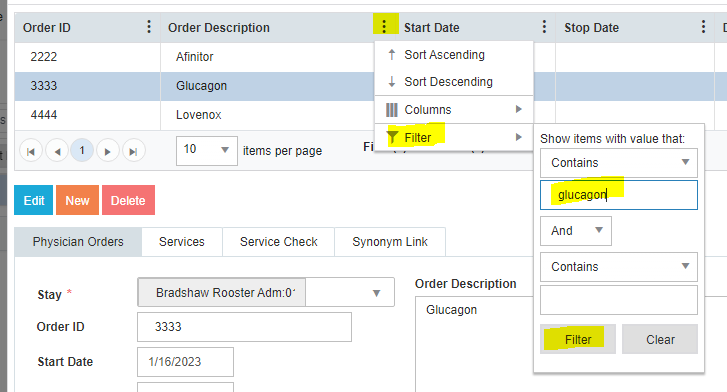Viewport: 727px width, 392px height.
Task: Click empty second filter value field
Action: point(619,300)
